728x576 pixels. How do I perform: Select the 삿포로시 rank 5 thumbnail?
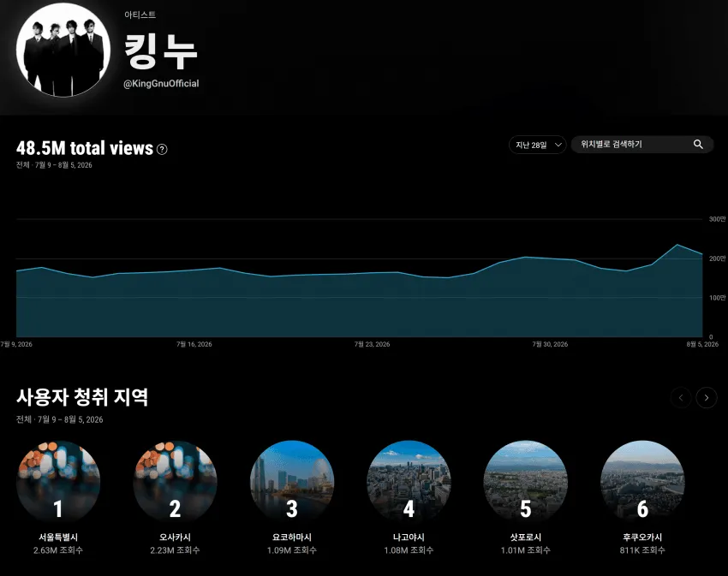[526, 482]
